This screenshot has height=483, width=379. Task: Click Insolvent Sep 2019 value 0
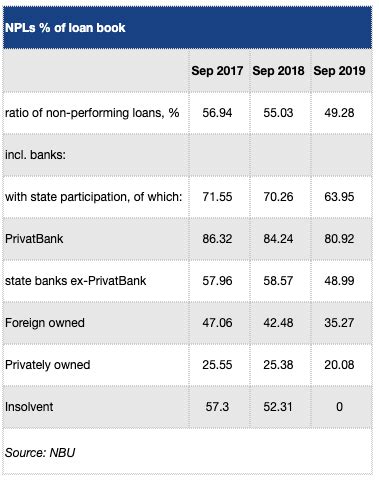click(x=339, y=407)
